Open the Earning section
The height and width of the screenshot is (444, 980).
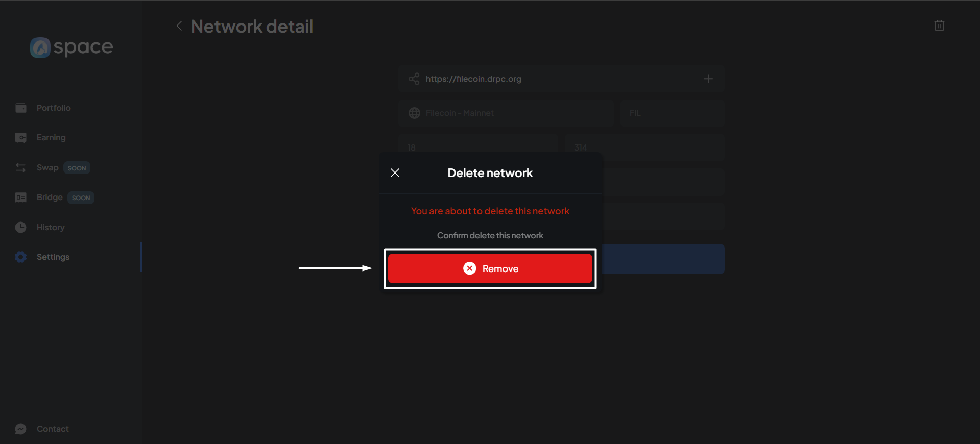coord(51,137)
